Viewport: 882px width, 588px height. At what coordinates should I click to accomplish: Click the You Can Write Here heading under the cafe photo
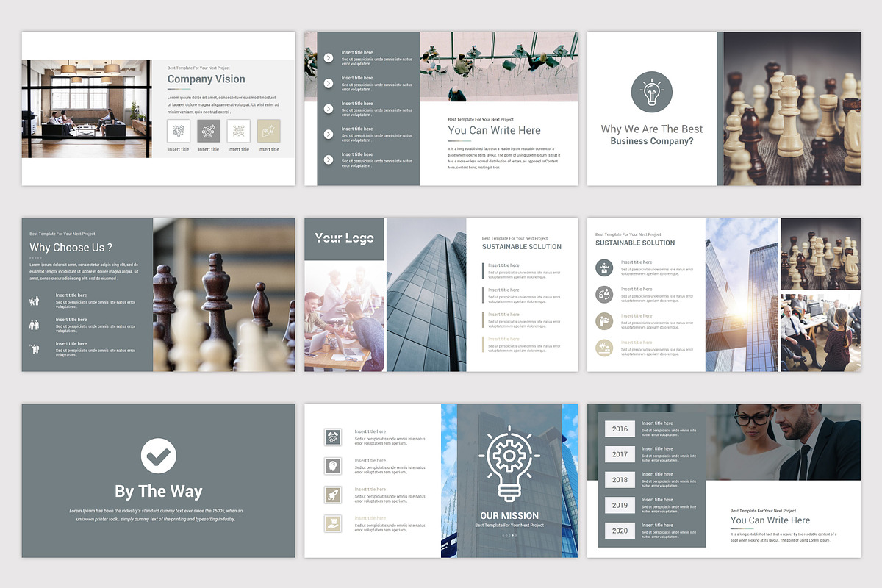tap(495, 131)
